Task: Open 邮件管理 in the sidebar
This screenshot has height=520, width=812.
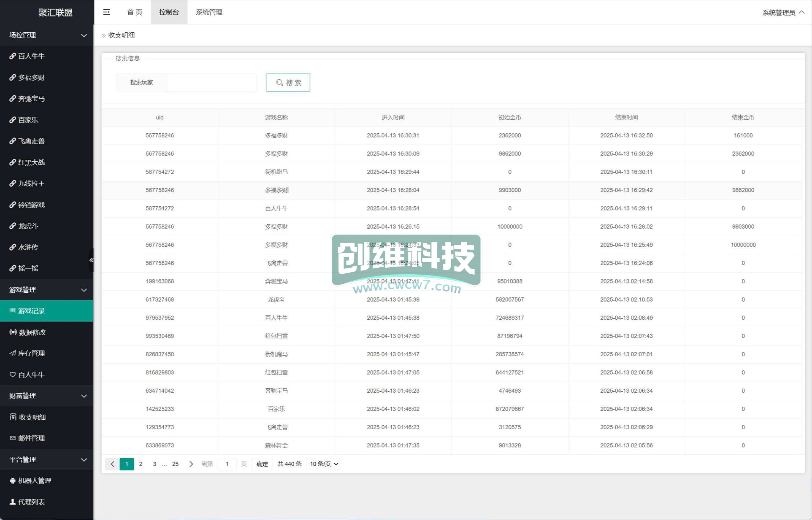Action: (x=47, y=438)
